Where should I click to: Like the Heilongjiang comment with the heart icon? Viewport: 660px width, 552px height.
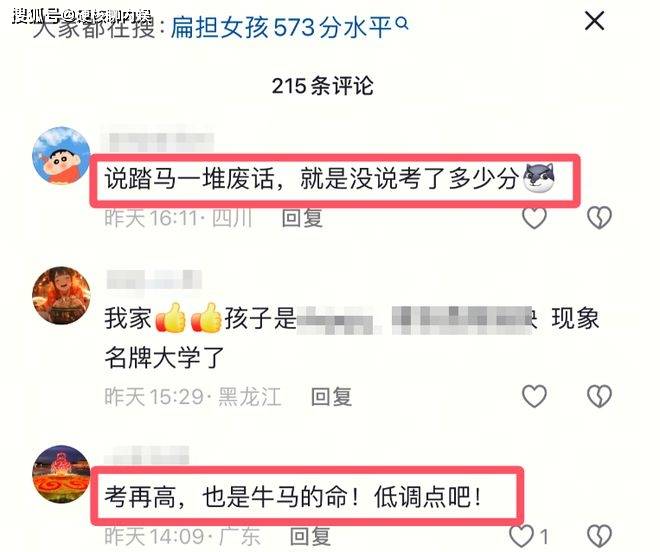[534, 396]
